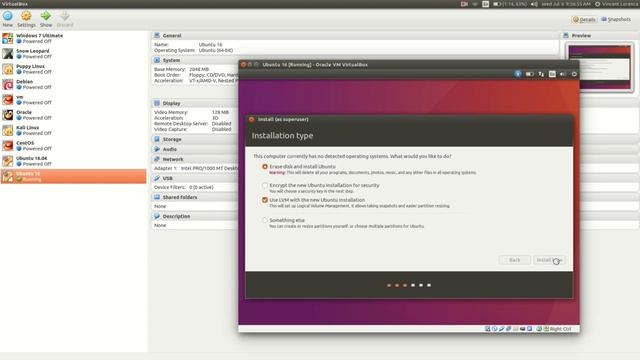Collapse the Network section header
The height and width of the screenshot is (360, 640).
173,159
